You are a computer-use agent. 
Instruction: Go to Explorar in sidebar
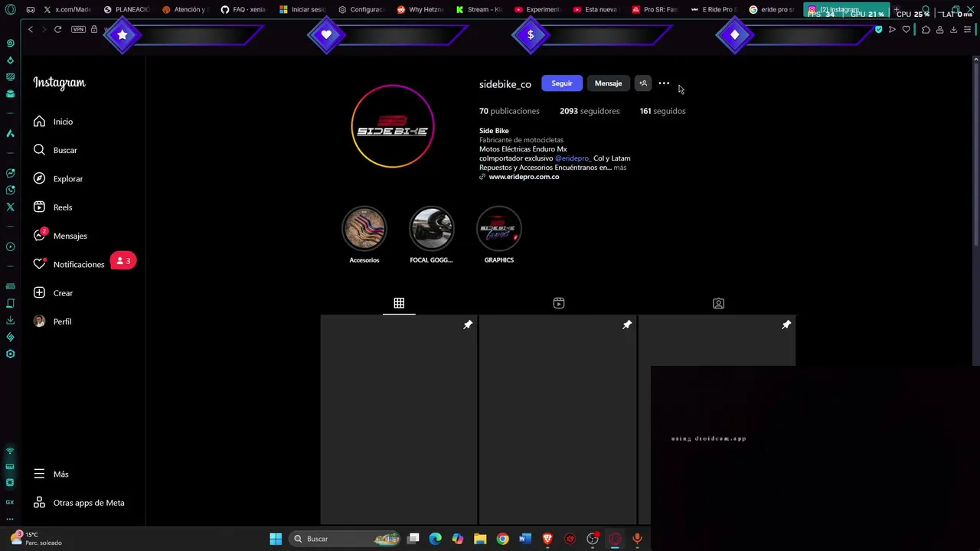57,178
